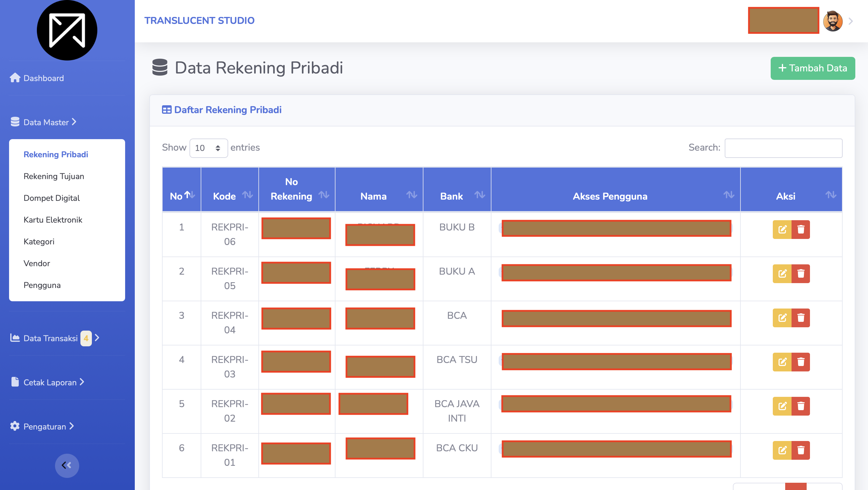The height and width of the screenshot is (490, 868).
Task: Collapse the sidebar with double-arrow button
Action: [67, 465]
